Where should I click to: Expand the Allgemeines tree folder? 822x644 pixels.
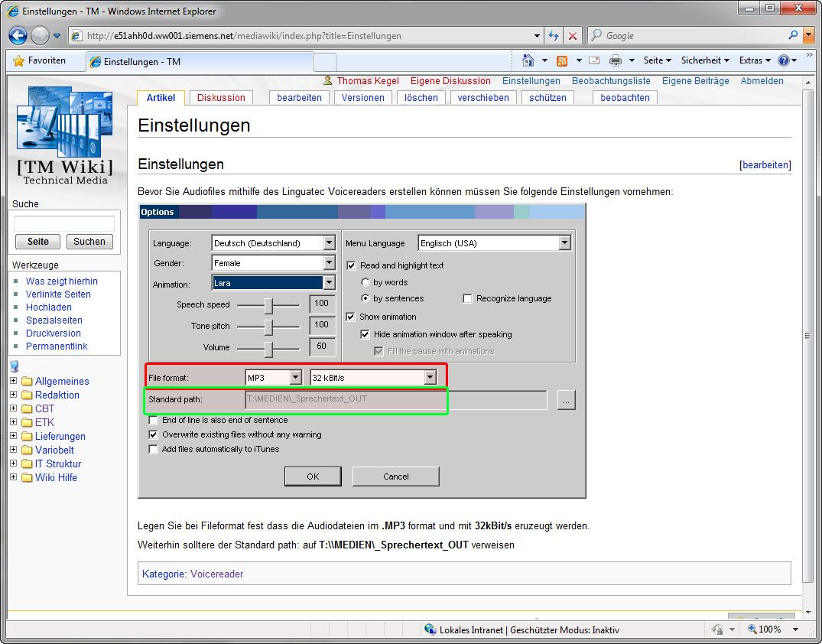[x=13, y=381]
